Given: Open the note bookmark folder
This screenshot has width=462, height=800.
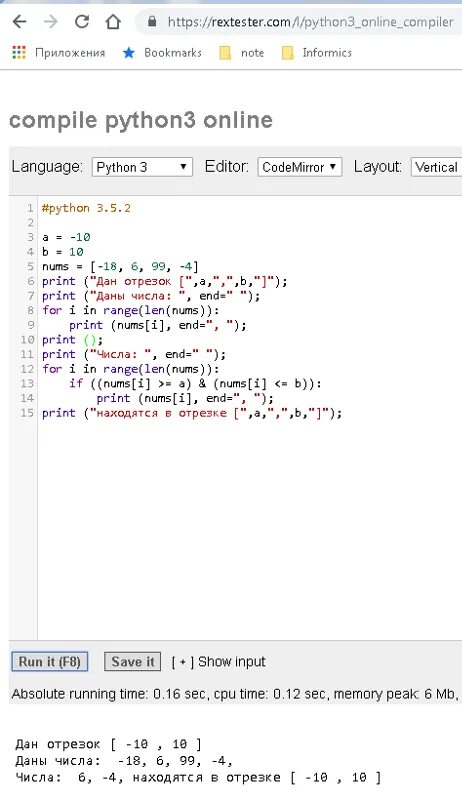Looking at the screenshot, I should (242, 53).
